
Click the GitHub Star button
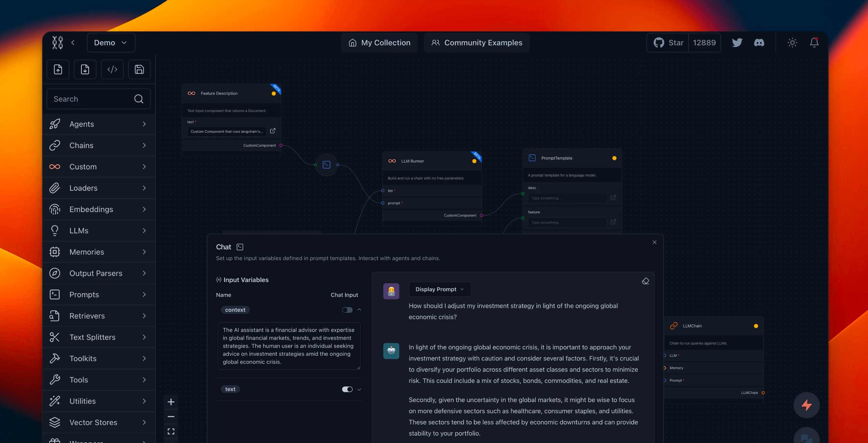tap(668, 43)
